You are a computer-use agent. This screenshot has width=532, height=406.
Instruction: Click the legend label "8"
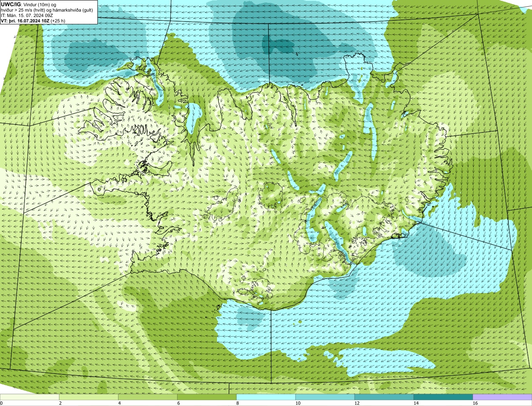click(237, 403)
